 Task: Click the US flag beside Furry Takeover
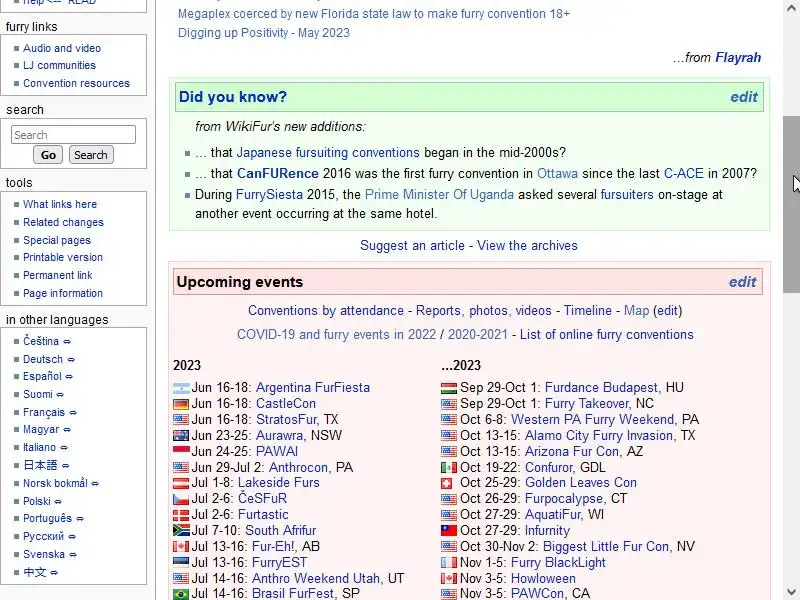[448, 405]
